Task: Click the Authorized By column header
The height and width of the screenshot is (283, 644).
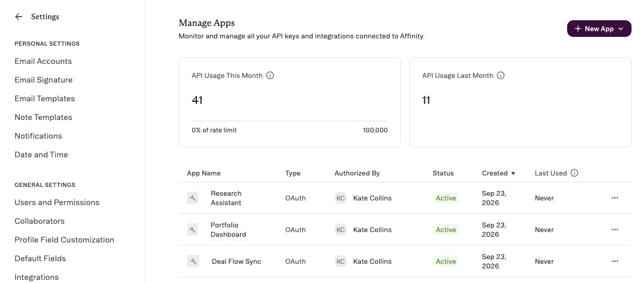Action: [357, 173]
